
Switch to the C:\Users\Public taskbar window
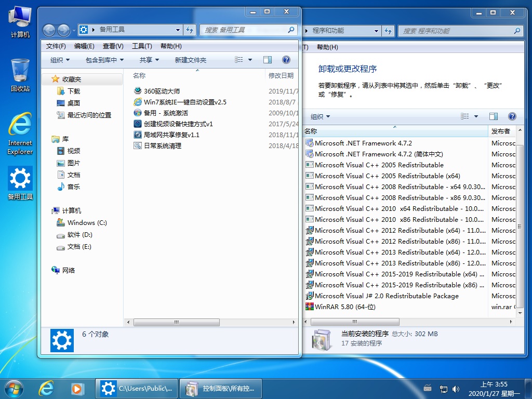[x=137, y=389]
